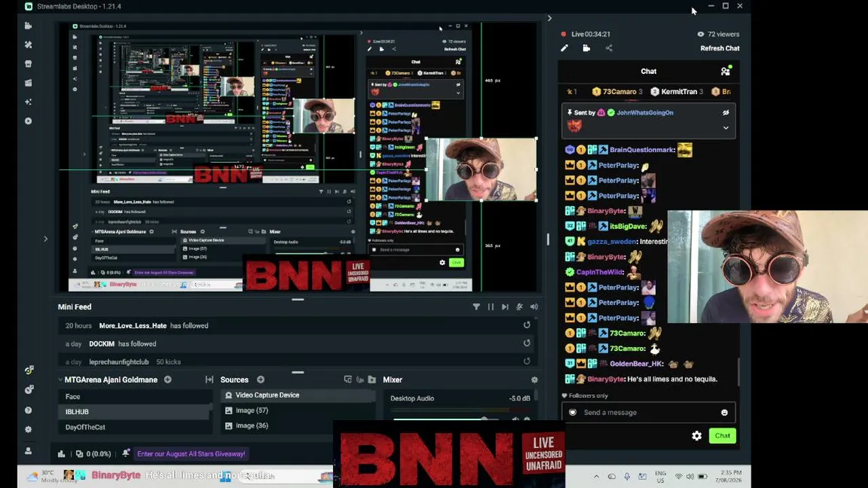Open the BrainQuestionmark username in chat
This screenshot has width=868, height=488.
pyautogui.click(x=642, y=150)
